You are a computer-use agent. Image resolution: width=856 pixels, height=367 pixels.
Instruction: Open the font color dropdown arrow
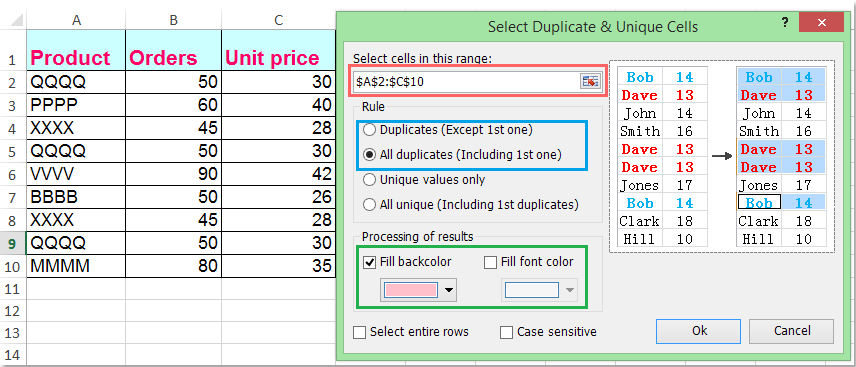click(x=570, y=291)
